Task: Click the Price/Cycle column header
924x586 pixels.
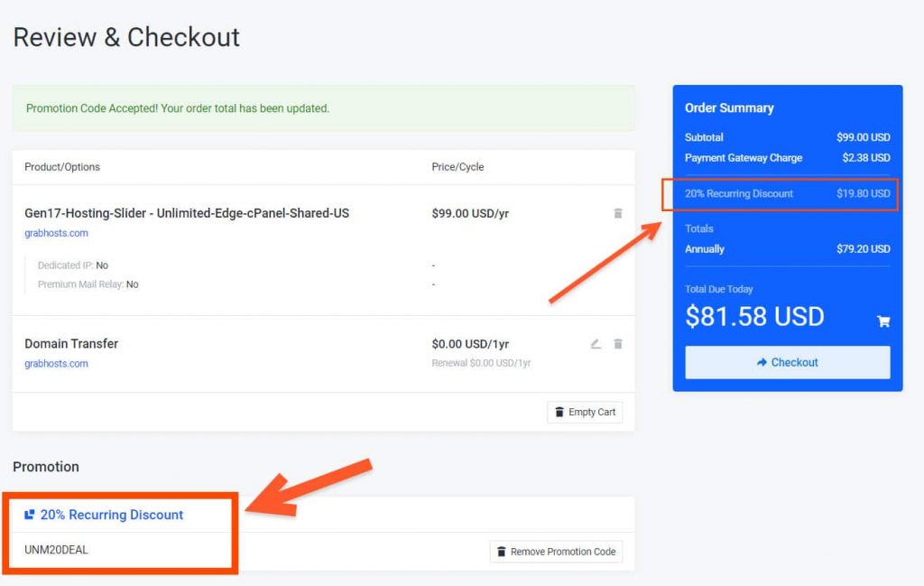Action: [457, 167]
